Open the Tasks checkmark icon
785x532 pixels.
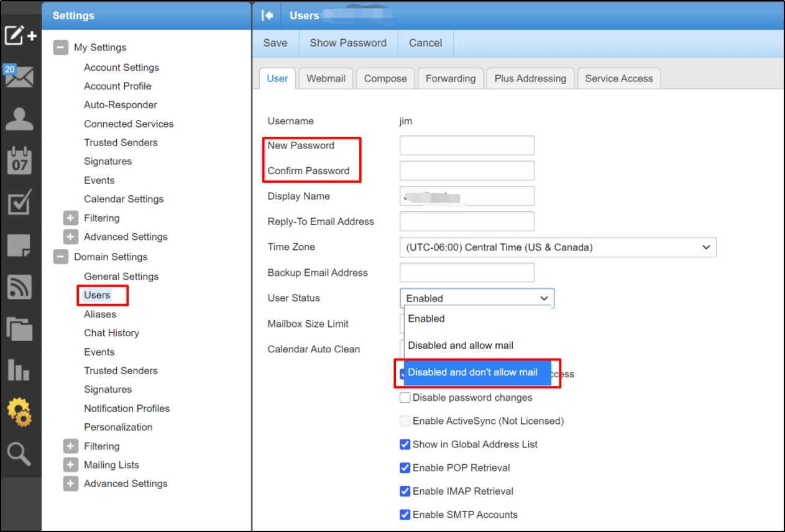[x=19, y=203]
